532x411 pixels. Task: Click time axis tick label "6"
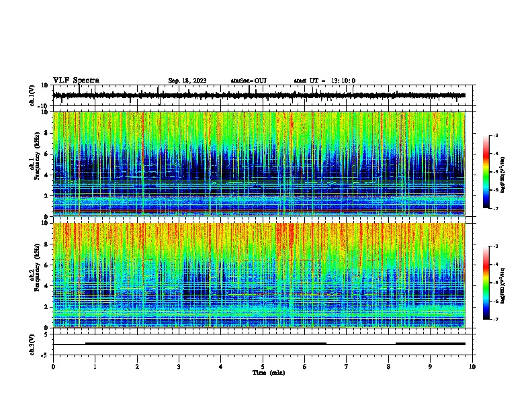click(x=305, y=367)
